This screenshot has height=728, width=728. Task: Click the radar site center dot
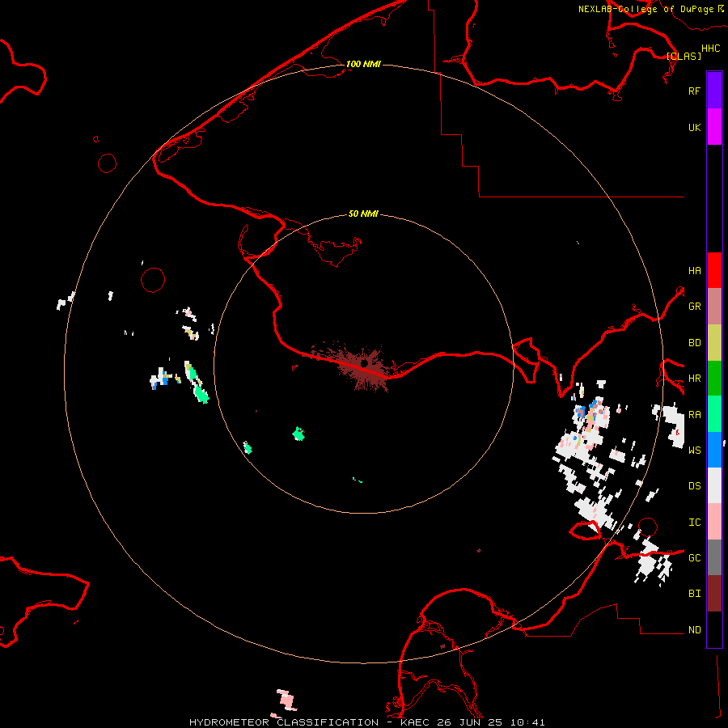tap(365, 362)
